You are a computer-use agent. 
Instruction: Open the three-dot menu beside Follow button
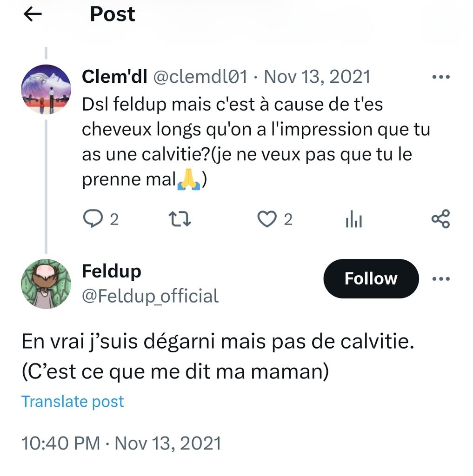[441, 278]
